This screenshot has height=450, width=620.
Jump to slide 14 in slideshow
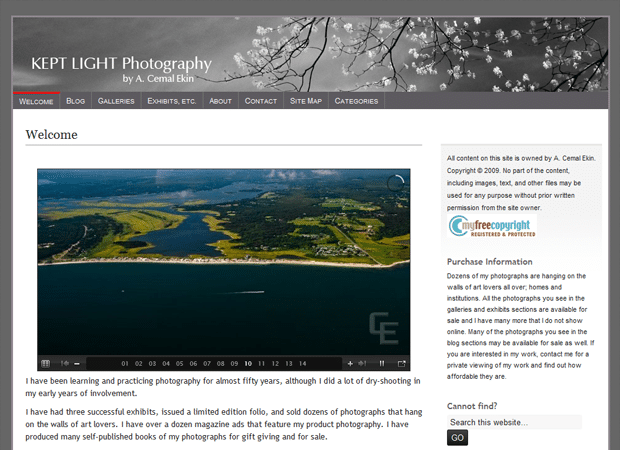pyautogui.click(x=302, y=363)
